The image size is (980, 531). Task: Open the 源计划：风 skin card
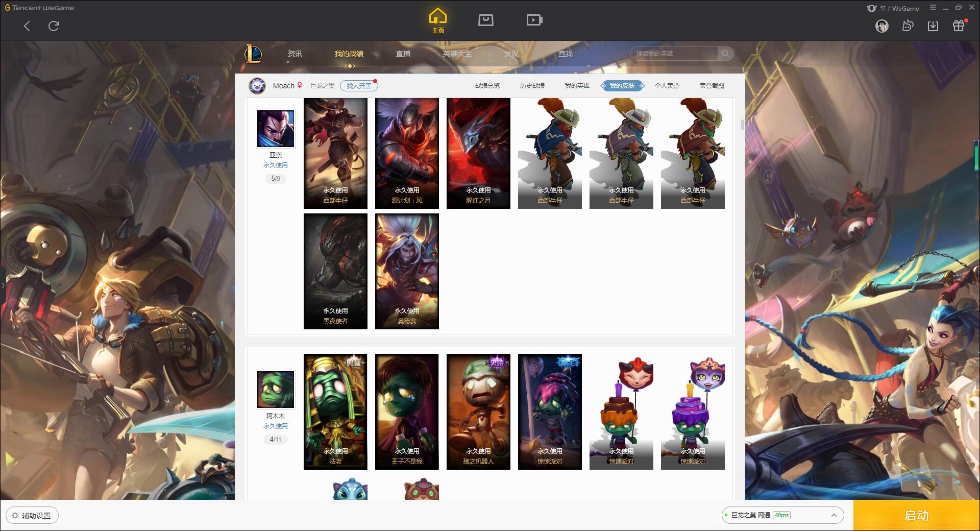(x=407, y=153)
